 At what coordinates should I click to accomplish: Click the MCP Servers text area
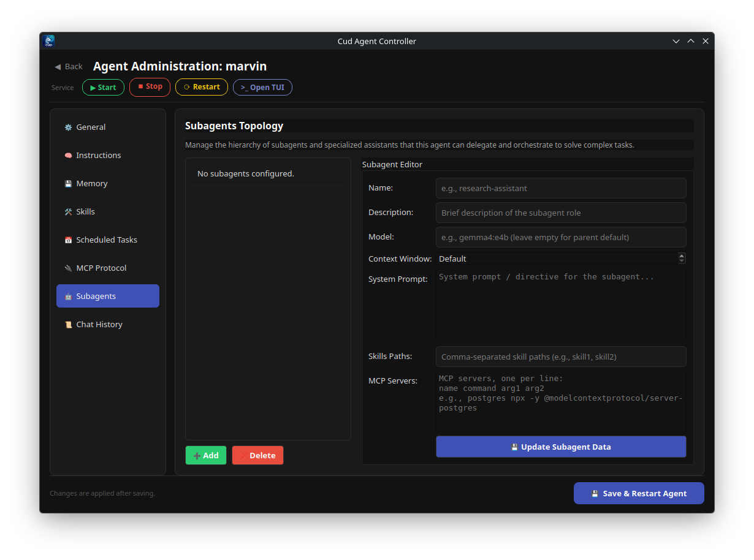[561, 401]
